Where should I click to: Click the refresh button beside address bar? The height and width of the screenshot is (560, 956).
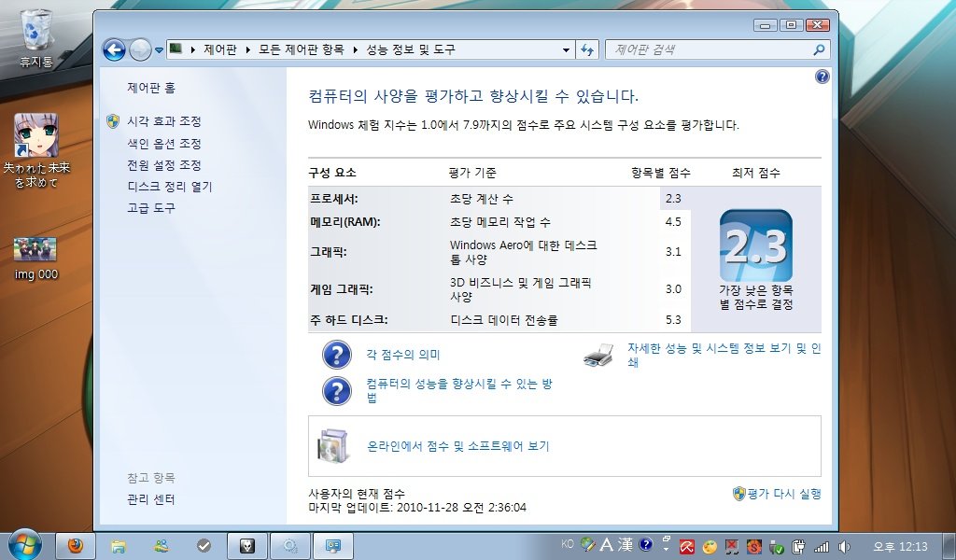588,49
